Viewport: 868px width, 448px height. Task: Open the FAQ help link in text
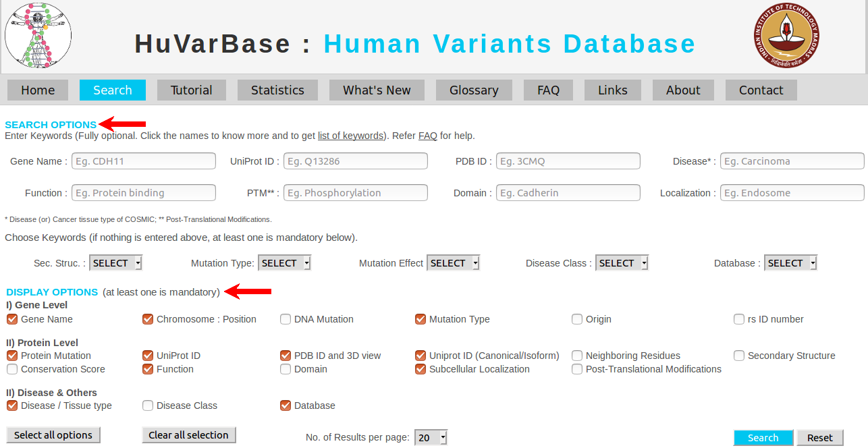tap(428, 136)
